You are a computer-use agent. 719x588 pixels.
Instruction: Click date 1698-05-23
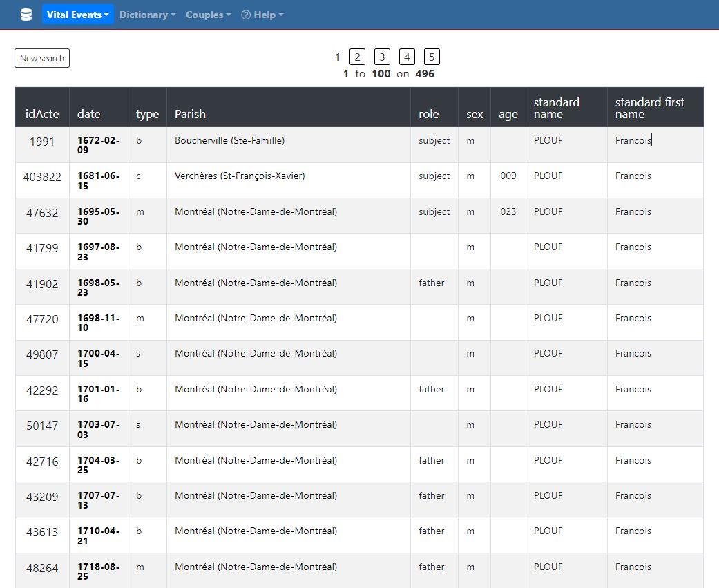point(98,287)
